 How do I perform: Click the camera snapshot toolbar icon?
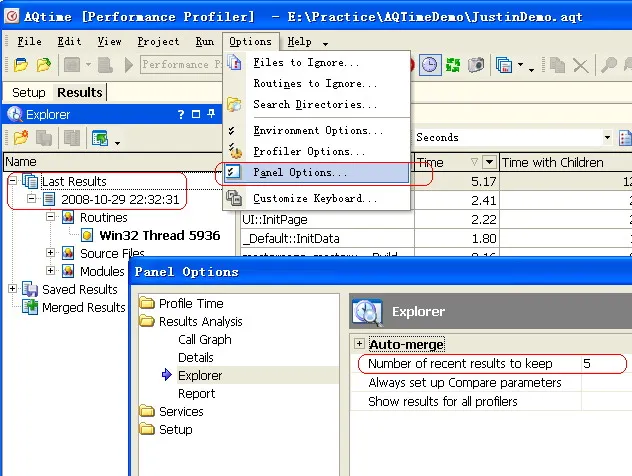point(476,65)
